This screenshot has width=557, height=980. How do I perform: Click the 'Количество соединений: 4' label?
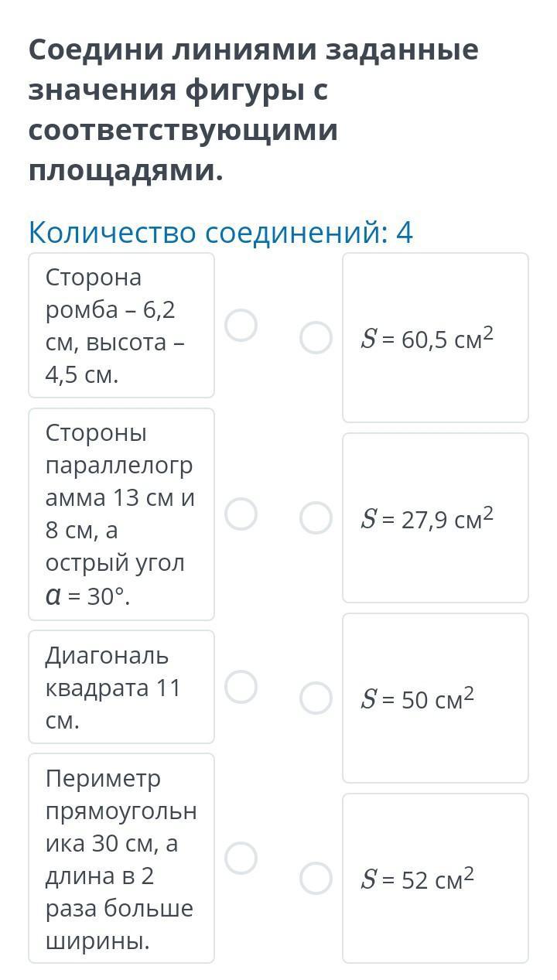[220, 232]
